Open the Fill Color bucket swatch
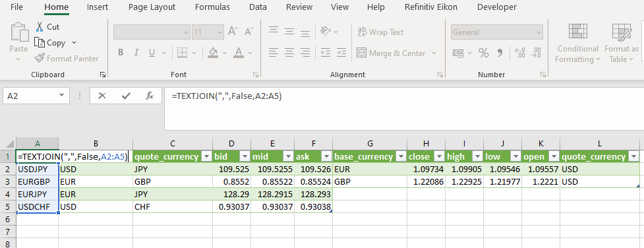 tap(213, 53)
